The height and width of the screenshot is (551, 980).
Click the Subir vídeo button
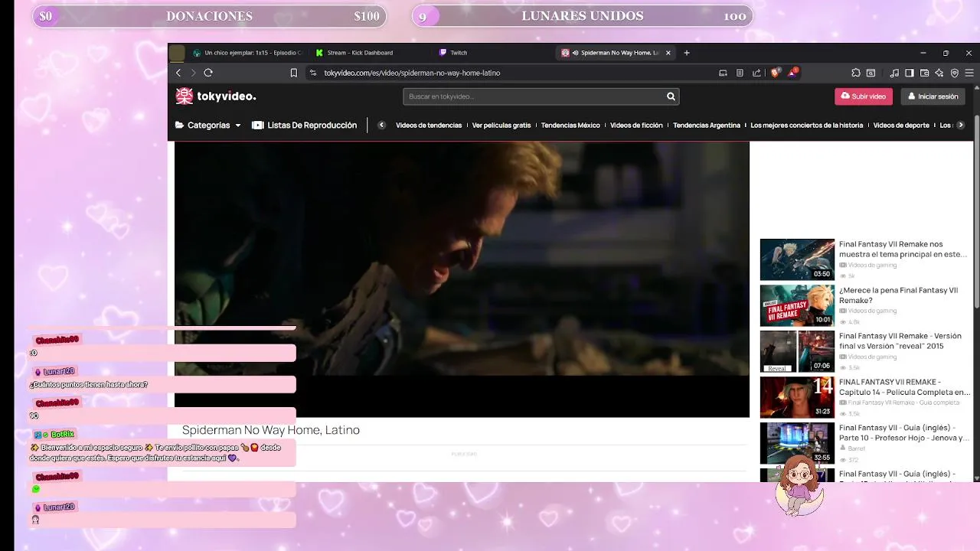point(864,96)
